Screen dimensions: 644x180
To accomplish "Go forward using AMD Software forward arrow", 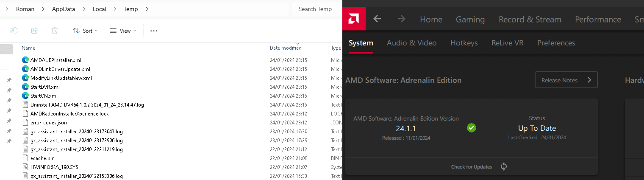I will (401, 19).
